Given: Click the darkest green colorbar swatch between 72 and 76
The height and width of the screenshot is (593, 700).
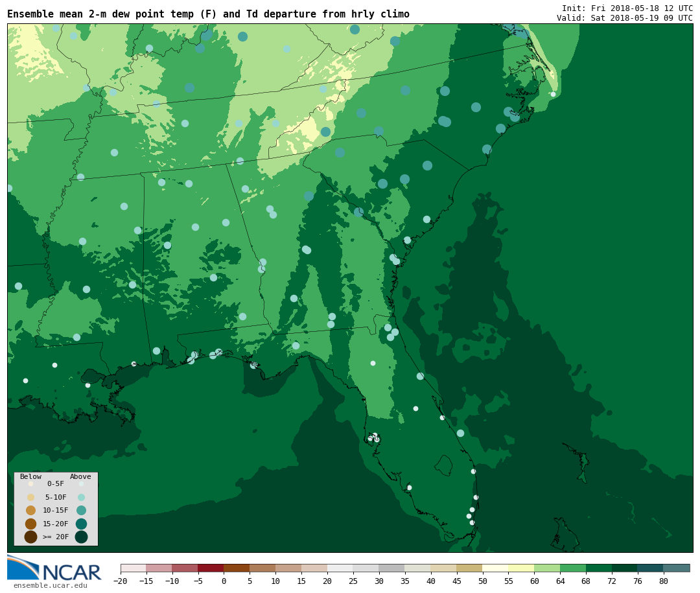Looking at the screenshot, I should [x=625, y=568].
